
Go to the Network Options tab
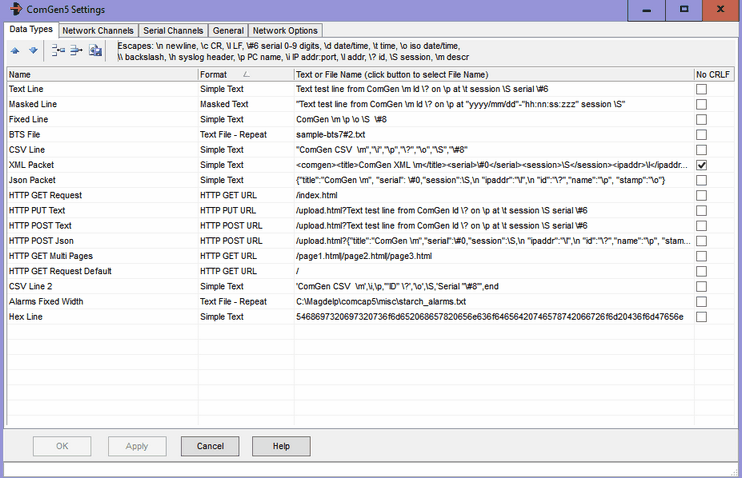[285, 31]
